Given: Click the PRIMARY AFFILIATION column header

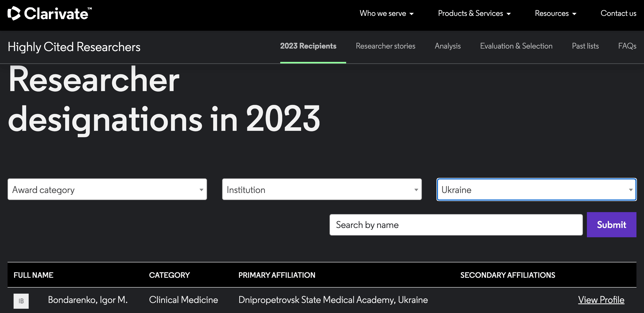Looking at the screenshot, I should click(277, 275).
